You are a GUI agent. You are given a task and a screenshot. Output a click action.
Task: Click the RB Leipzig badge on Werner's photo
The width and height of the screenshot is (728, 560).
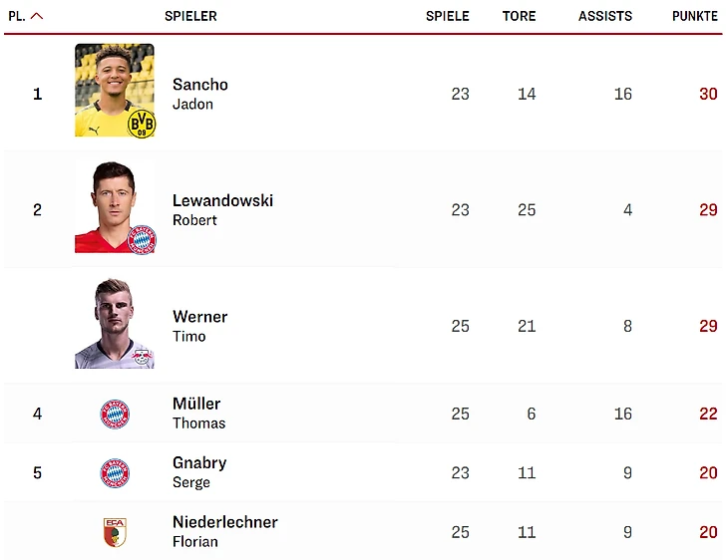coord(142,357)
